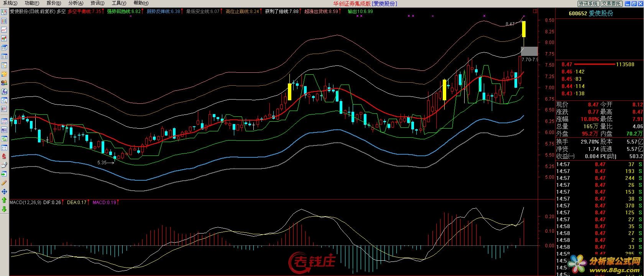Open 工具 menu
This screenshot has width=644, height=276.
[x=119, y=3]
